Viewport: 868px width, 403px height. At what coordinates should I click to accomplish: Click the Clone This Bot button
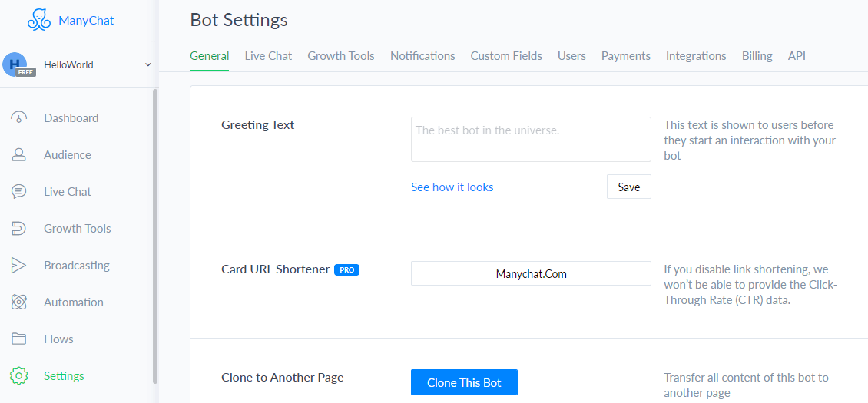pos(464,382)
